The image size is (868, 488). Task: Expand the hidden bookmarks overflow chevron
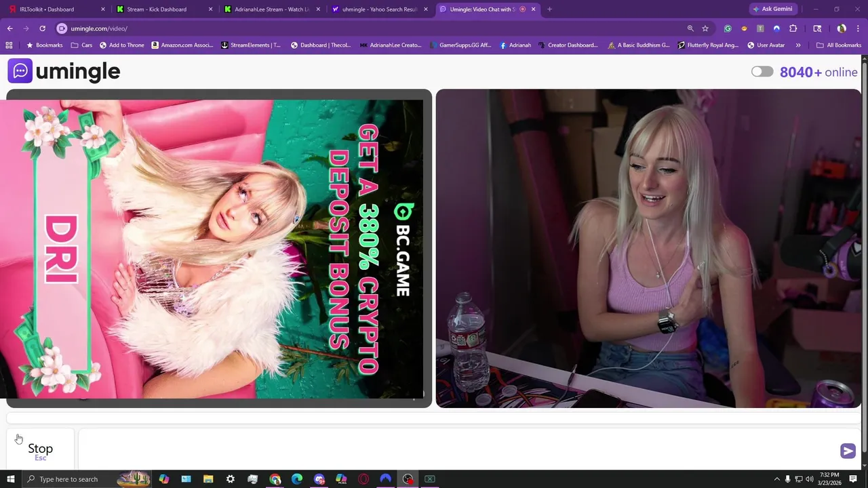pos(798,45)
